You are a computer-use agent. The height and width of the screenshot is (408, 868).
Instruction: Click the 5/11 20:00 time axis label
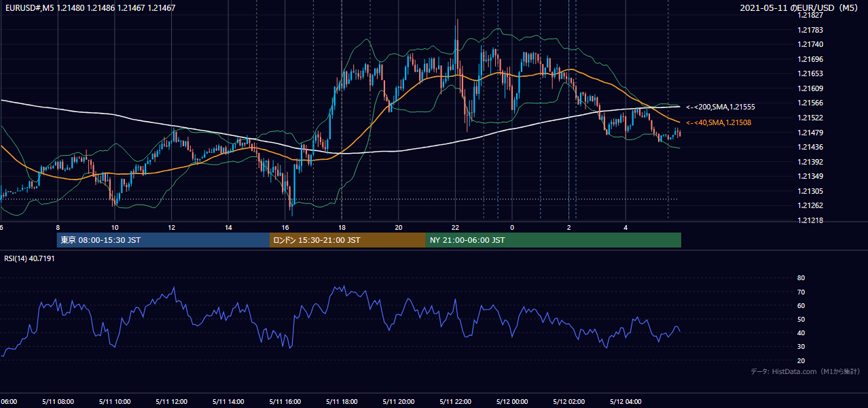(398, 402)
